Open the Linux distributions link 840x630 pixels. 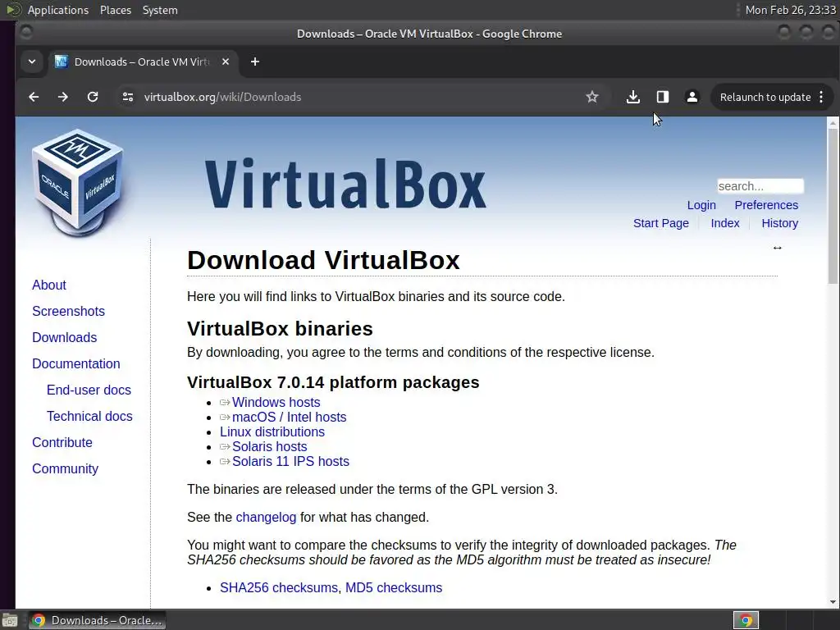click(x=272, y=431)
